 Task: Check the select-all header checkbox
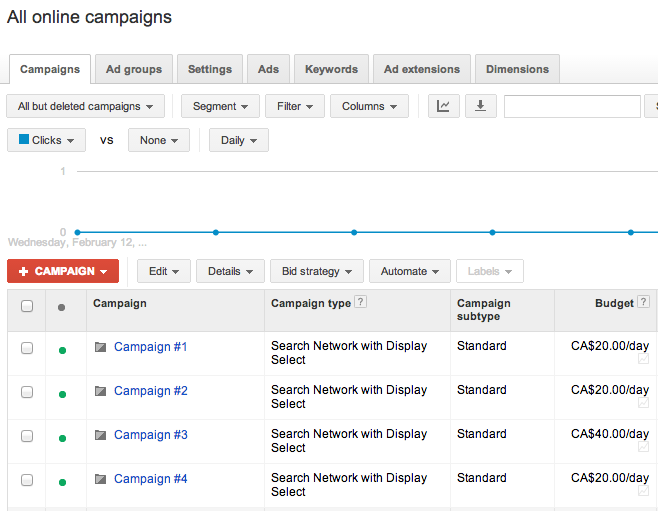[x=27, y=306]
